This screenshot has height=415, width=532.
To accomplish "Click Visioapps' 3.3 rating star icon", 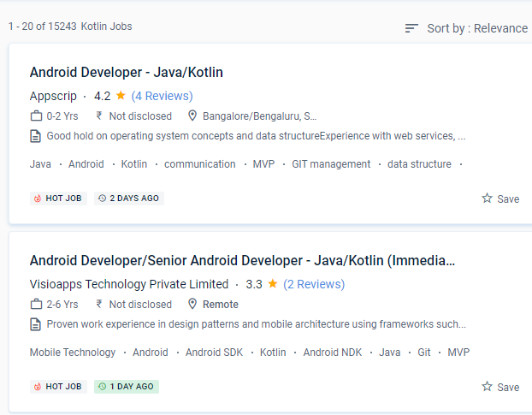I will (273, 284).
